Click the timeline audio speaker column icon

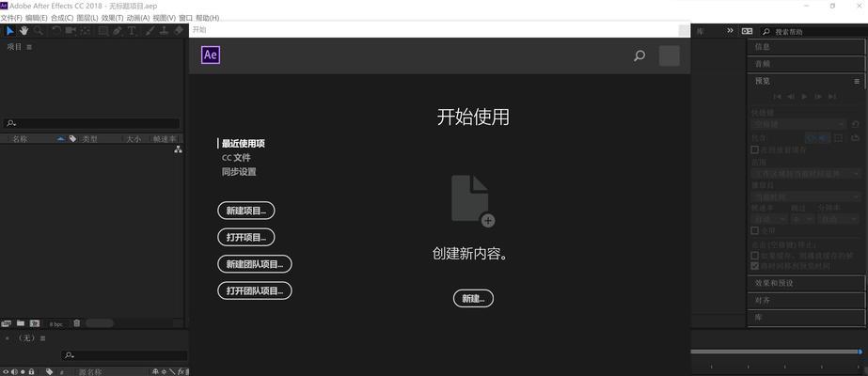(x=14, y=371)
